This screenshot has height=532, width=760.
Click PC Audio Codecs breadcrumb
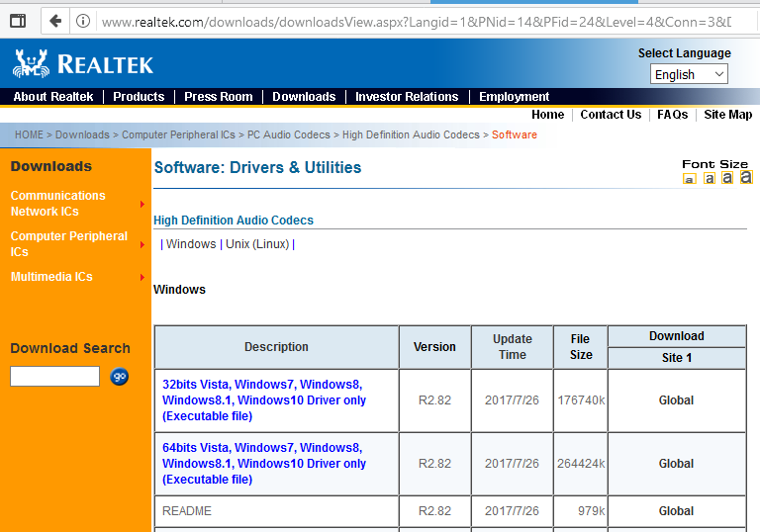289,134
